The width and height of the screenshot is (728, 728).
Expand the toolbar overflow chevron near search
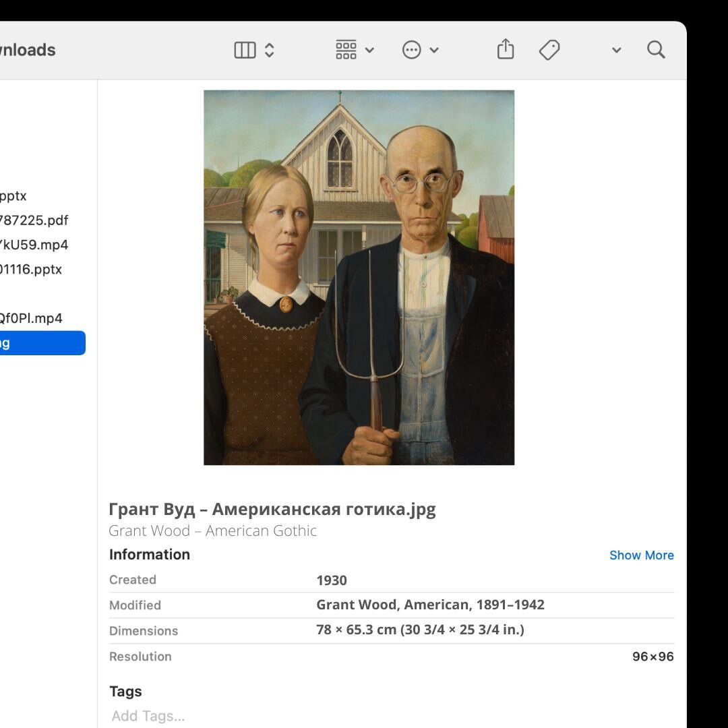click(x=617, y=50)
